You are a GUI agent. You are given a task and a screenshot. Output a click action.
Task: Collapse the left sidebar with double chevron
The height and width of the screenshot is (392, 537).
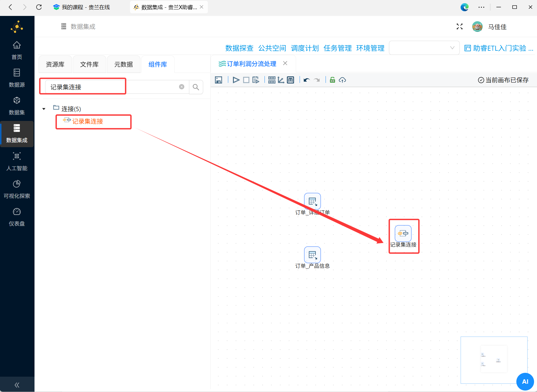(x=17, y=385)
